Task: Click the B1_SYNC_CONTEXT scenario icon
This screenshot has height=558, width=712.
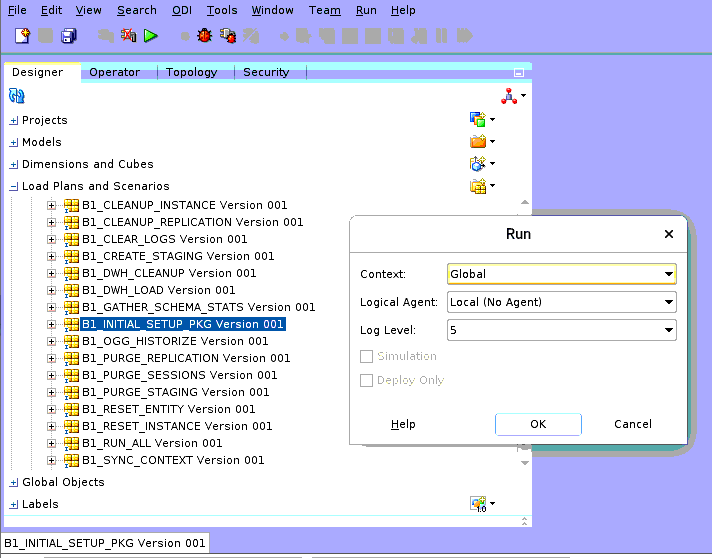Action: 71,460
